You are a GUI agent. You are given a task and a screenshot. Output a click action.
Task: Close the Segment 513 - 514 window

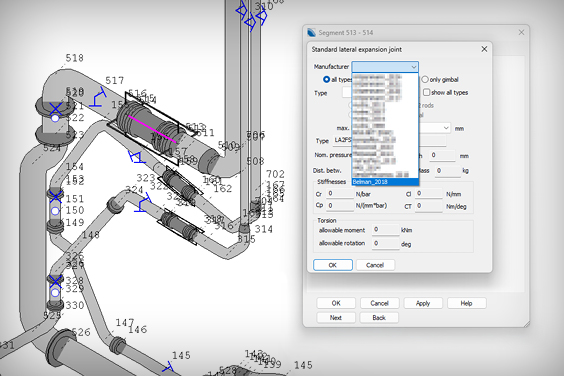click(x=521, y=32)
